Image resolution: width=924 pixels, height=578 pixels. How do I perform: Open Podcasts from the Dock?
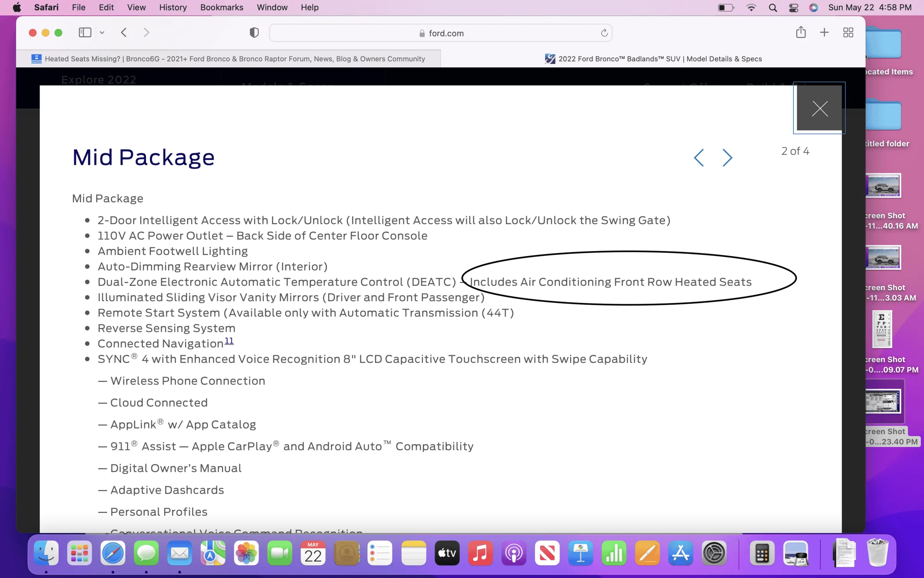click(514, 553)
